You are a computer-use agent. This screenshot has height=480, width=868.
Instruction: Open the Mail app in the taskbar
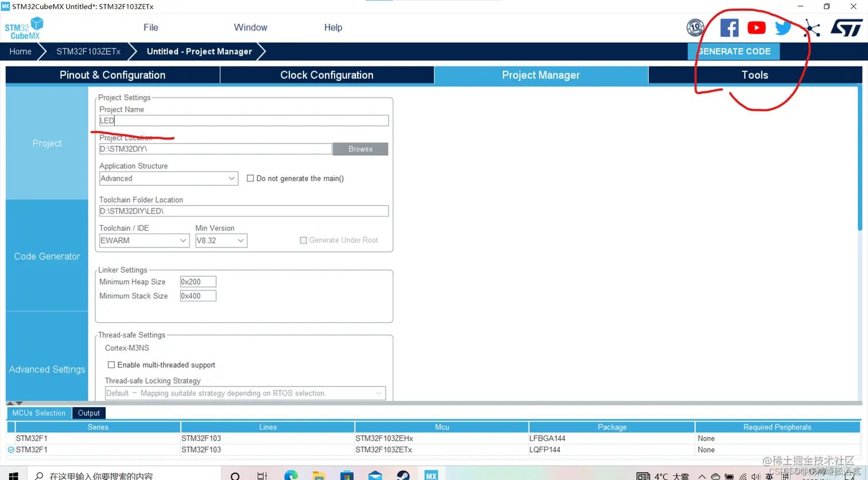[375, 475]
